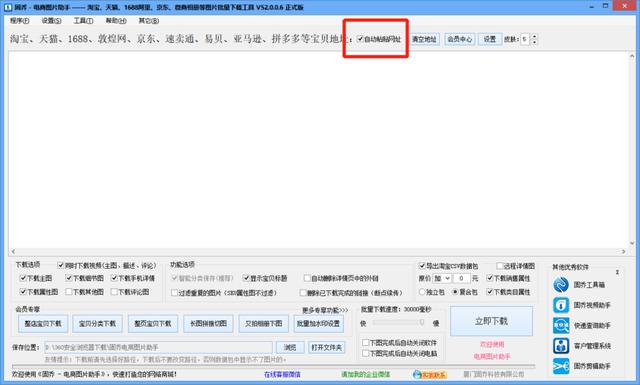The width and height of the screenshot is (640, 385).
Task: Click the 安装助手 badge in status bar
Action: [x=429, y=374]
